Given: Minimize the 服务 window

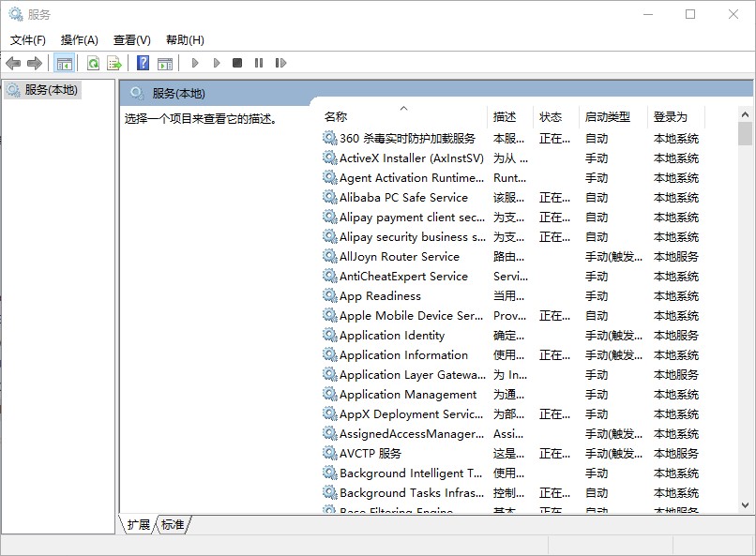Looking at the screenshot, I should coord(648,14).
